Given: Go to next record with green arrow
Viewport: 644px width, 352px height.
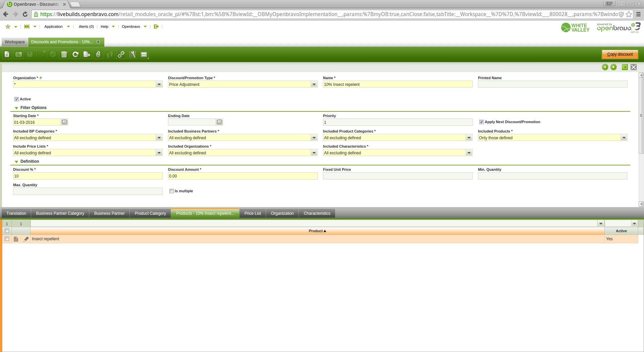Looking at the screenshot, I should coord(613,67).
